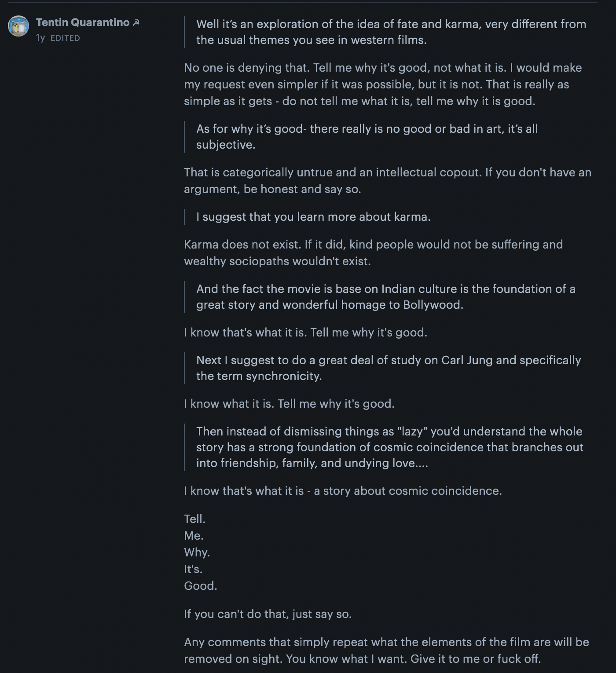Select the quote 'I suggest that you learn more about karma'

(313, 217)
